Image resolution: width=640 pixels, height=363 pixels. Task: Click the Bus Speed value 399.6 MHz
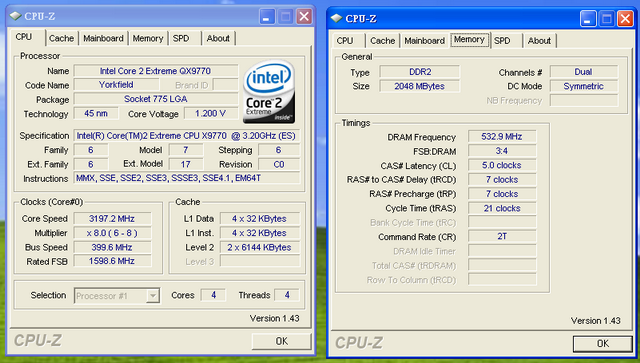point(112,247)
